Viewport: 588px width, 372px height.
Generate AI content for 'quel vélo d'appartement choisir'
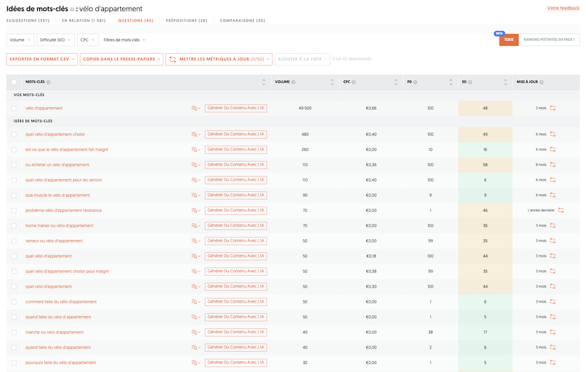(236, 135)
